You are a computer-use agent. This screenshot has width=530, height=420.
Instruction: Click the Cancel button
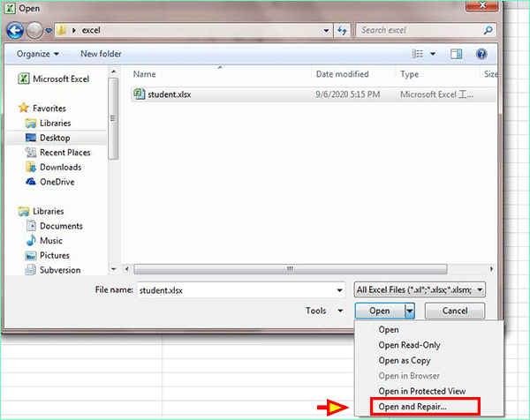pos(455,311)
